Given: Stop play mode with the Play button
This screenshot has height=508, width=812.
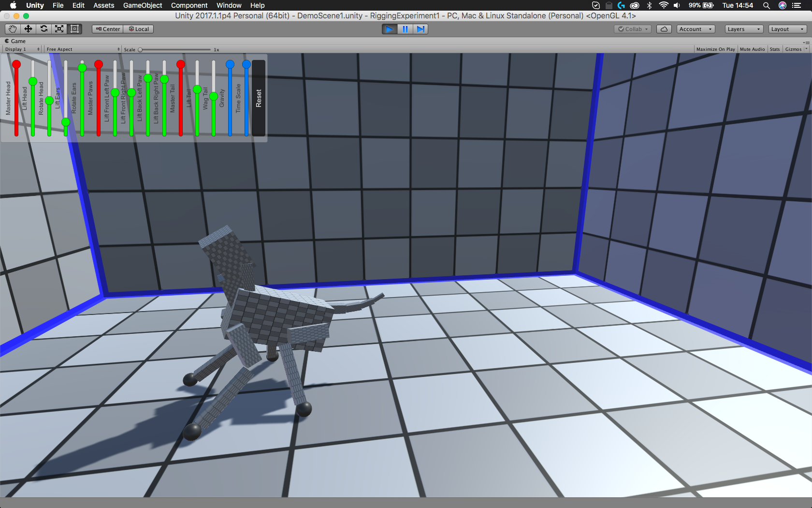Looking at the screenshot, I should (389, 29).
